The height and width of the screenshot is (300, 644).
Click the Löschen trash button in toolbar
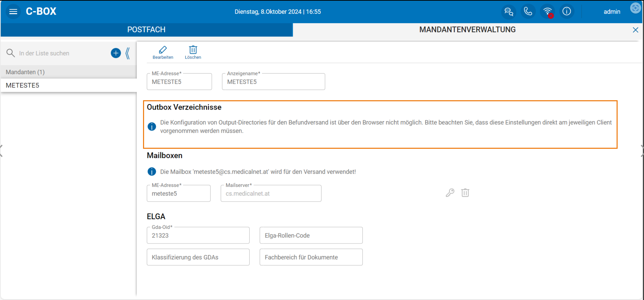coord(193,52)
